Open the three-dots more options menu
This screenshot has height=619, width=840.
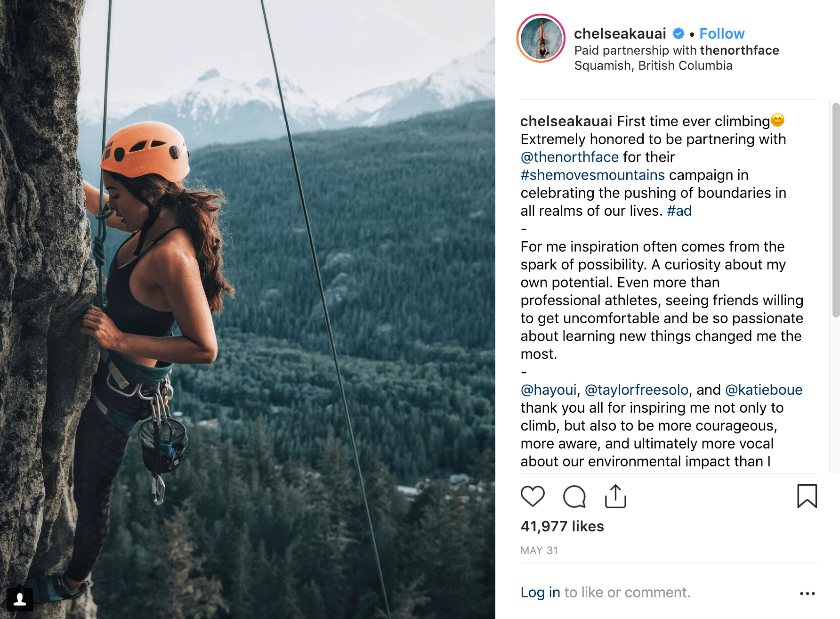click(807, 593)
